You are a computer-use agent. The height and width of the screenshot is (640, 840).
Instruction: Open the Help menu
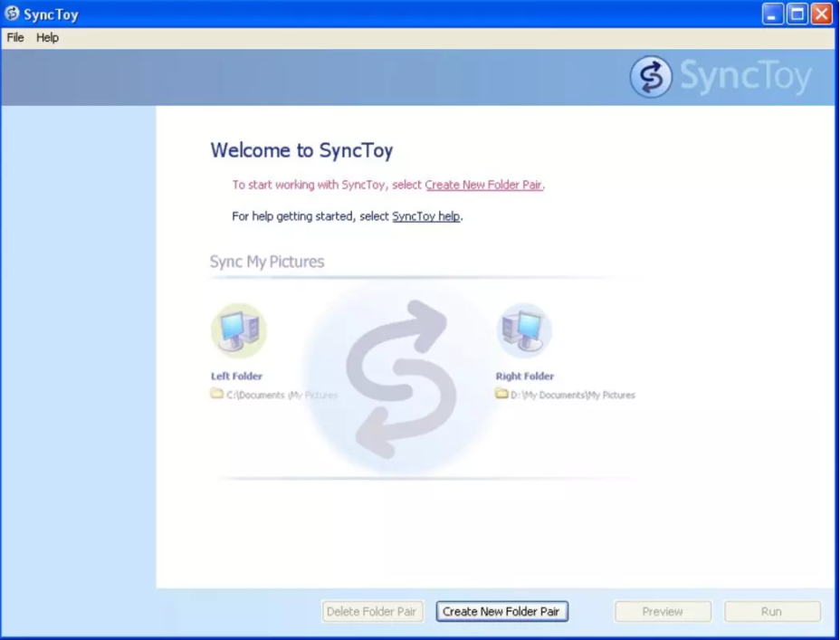tap(47, 37)
